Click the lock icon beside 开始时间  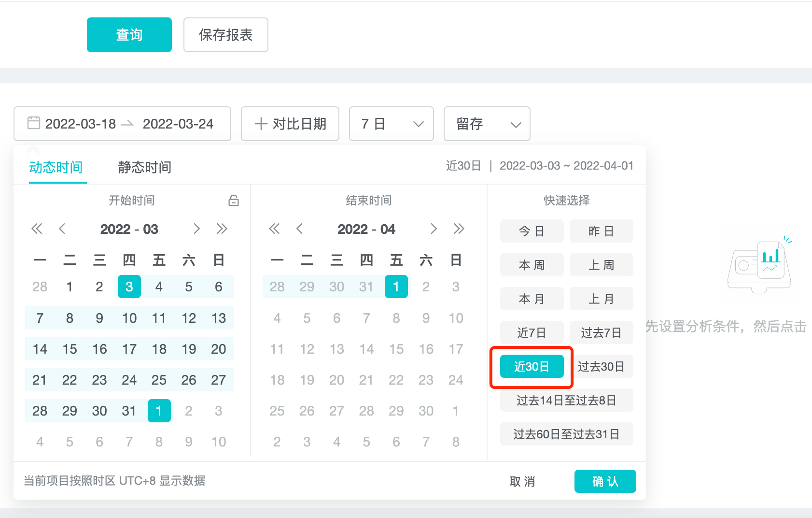(x=234, y=201)
